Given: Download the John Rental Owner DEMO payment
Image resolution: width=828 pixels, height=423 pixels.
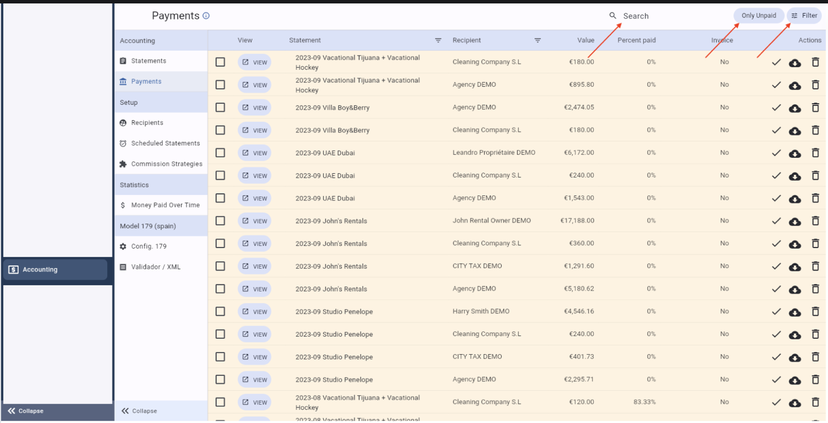Looking at the screenshot, I should coord(795,222).
